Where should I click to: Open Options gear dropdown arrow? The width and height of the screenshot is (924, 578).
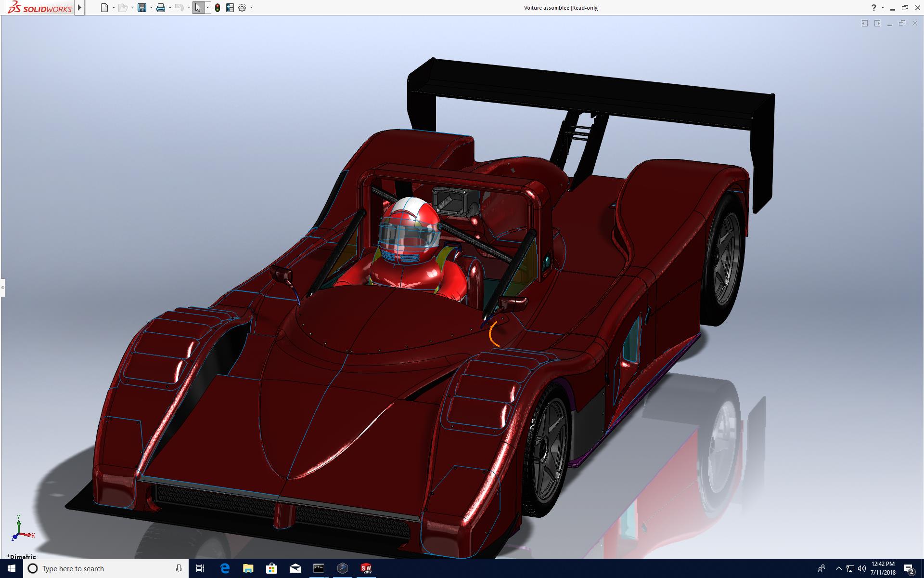click(x=251, y=8)
